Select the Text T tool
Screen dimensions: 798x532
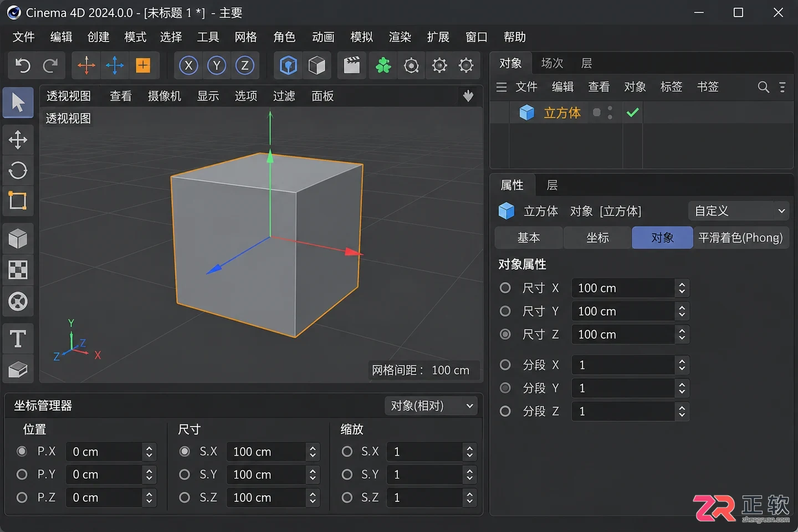(x=18, y=339)
